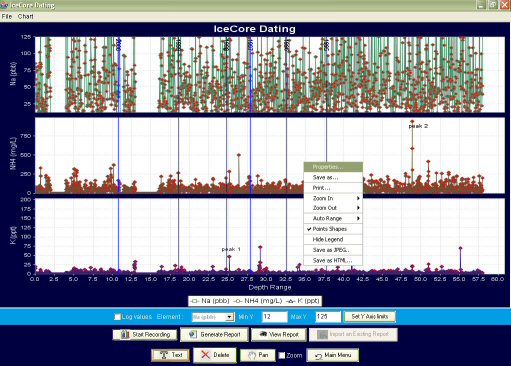
Task: Toggle the Points Shapes option
Action: (333, 229)
